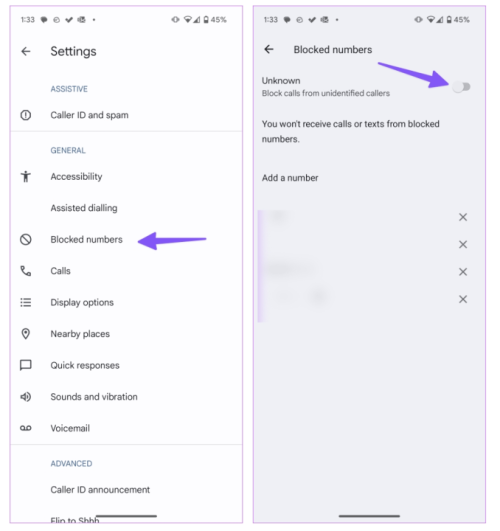The image size is (500, 531).
Task: Tap the Accessibility person icon
Action: click(26, 176)
